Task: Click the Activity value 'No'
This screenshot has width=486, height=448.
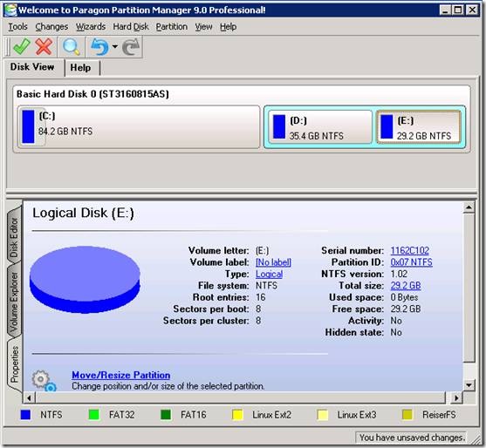Action: [x=396, y=321]
